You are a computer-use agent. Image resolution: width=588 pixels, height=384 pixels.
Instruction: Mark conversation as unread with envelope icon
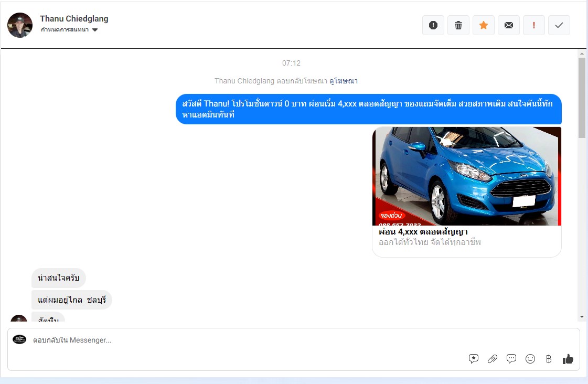point(509,25)
